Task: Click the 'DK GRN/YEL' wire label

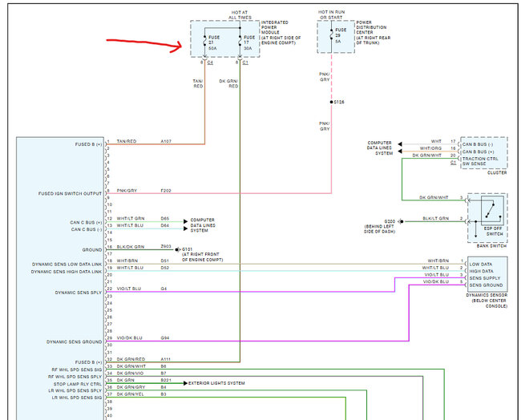Action: tap(130, 394)
